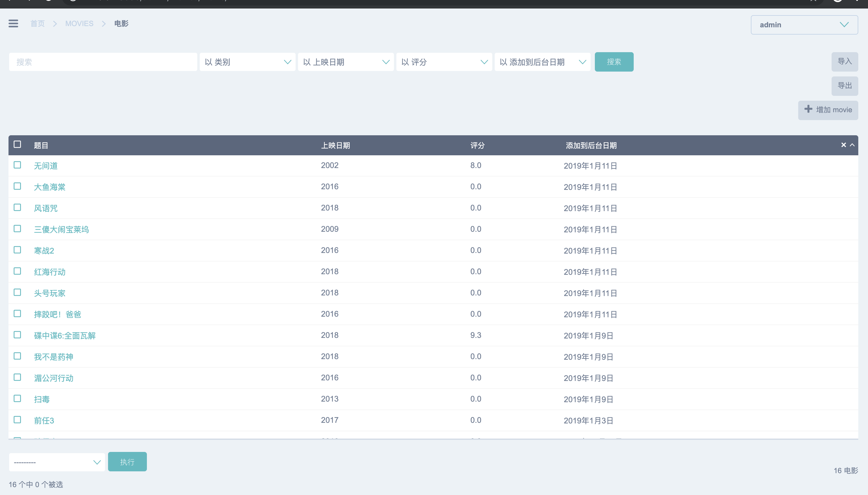Go to 首页 in breadcrumb
Screen dimensions: 868x495
(x=37, y=23)
